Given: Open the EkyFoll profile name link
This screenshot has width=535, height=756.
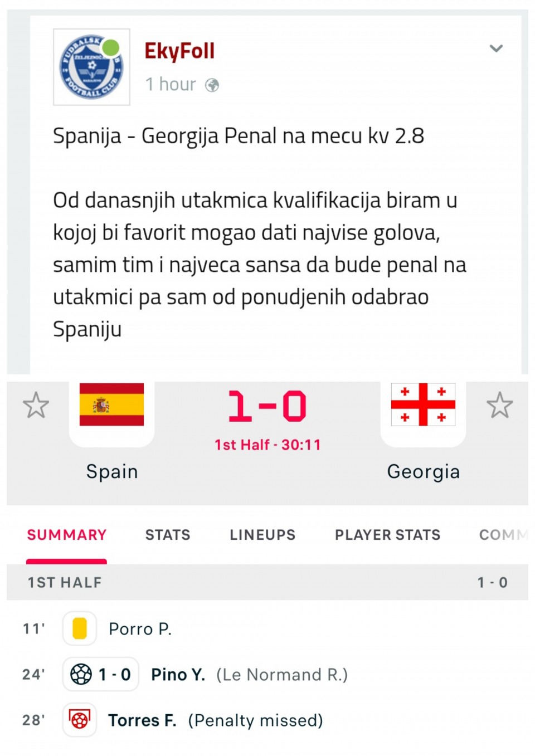Looking at the screenshot, I should [179, 51].
